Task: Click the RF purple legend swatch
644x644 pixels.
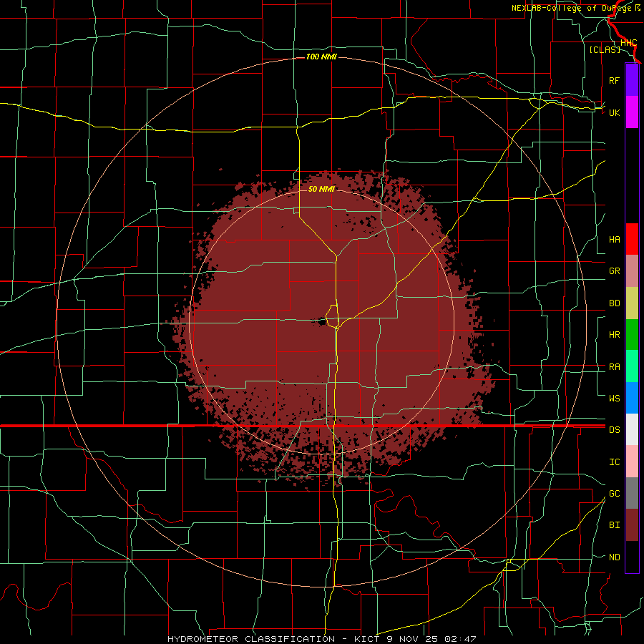Action: coord(632,80)
